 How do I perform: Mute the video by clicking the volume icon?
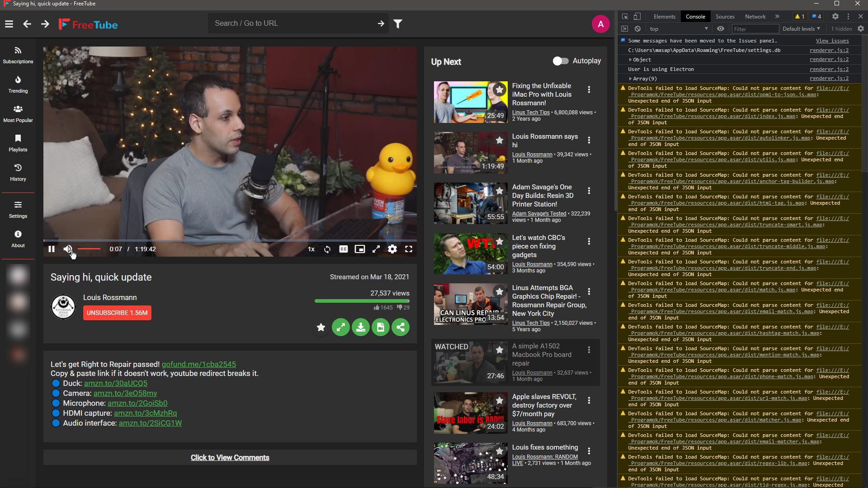point(67,249)
